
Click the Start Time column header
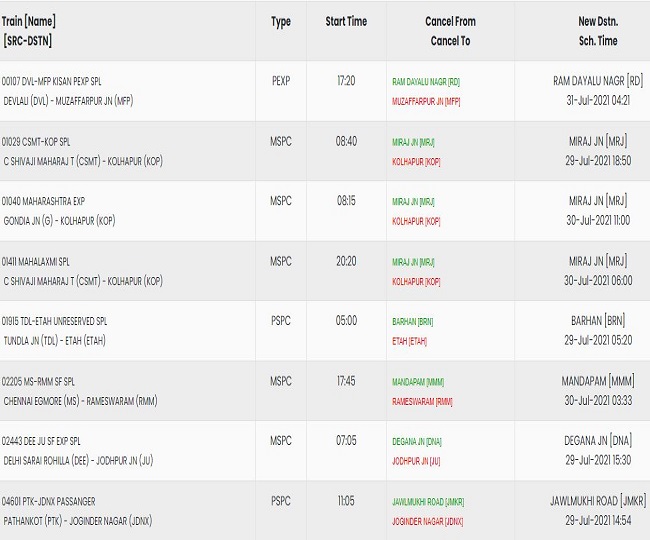346,22
